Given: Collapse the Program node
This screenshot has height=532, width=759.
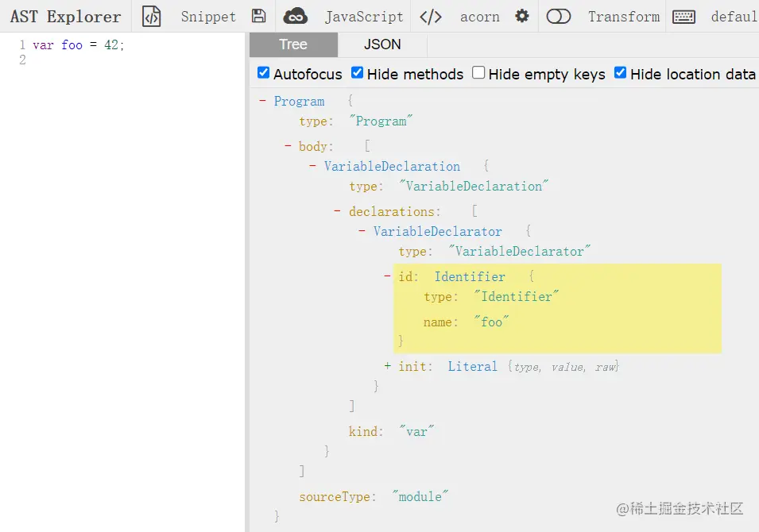Looking at the screenshot, I should pos(262,101).
